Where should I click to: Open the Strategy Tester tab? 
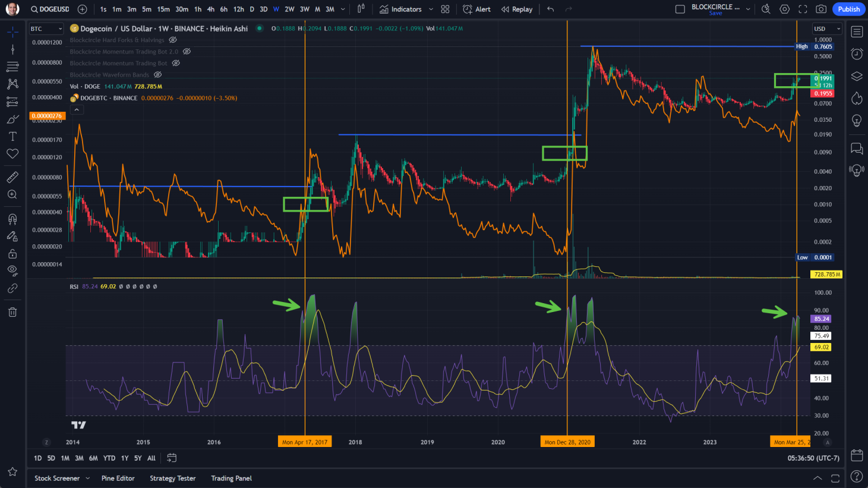click(x=173, y=478)
